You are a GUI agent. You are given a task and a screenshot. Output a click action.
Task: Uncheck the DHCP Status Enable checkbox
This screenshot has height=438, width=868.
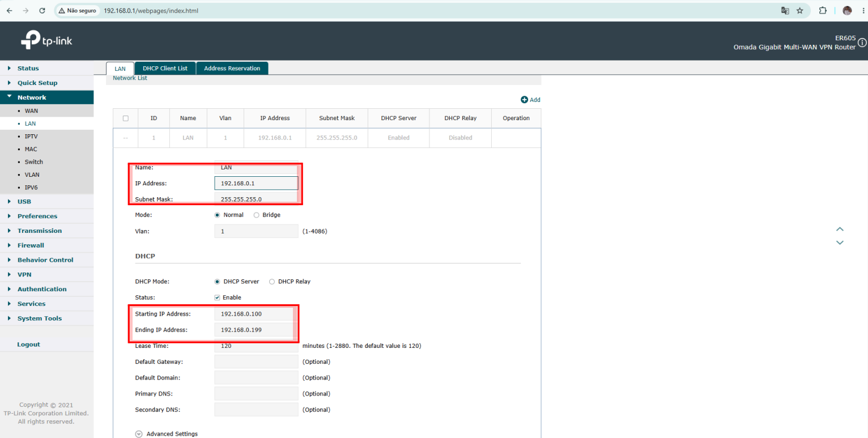[217, 297]
